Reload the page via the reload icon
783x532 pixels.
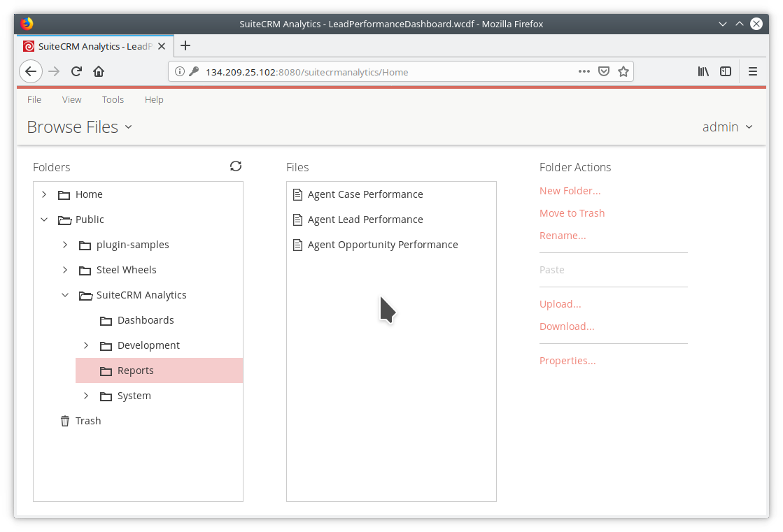[x=76, y=71]
